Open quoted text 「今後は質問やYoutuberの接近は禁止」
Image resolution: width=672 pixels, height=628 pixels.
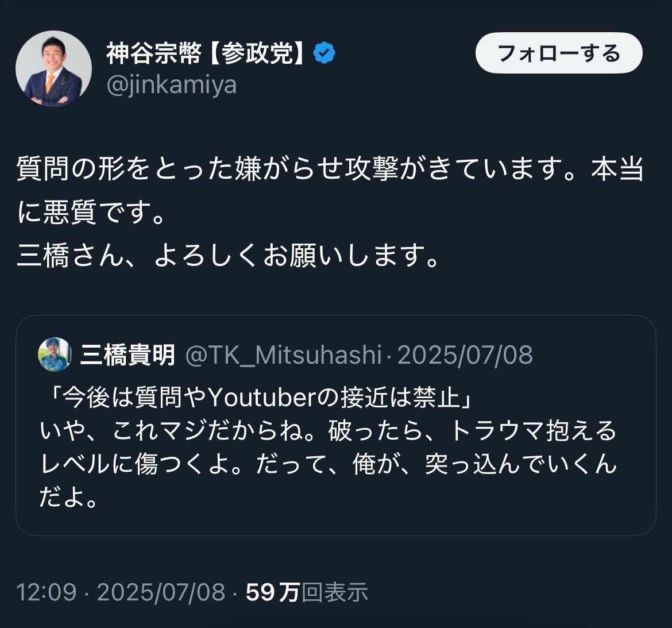tap(257, 398)
